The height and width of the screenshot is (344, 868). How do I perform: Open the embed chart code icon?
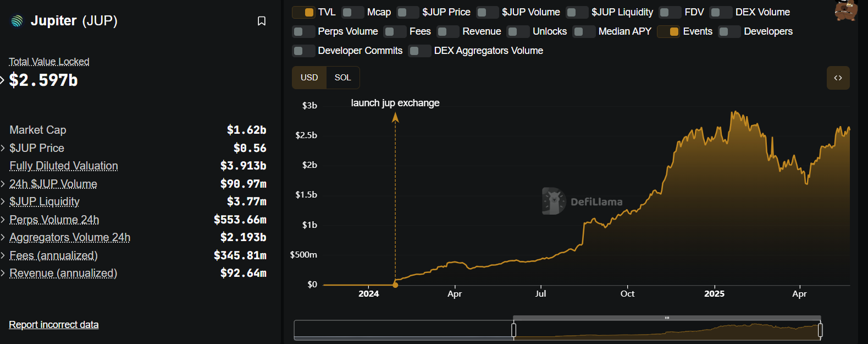(838, 78)
